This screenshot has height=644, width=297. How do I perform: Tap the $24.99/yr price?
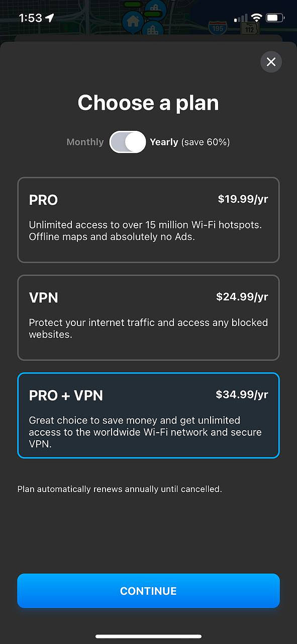point(242,297)
